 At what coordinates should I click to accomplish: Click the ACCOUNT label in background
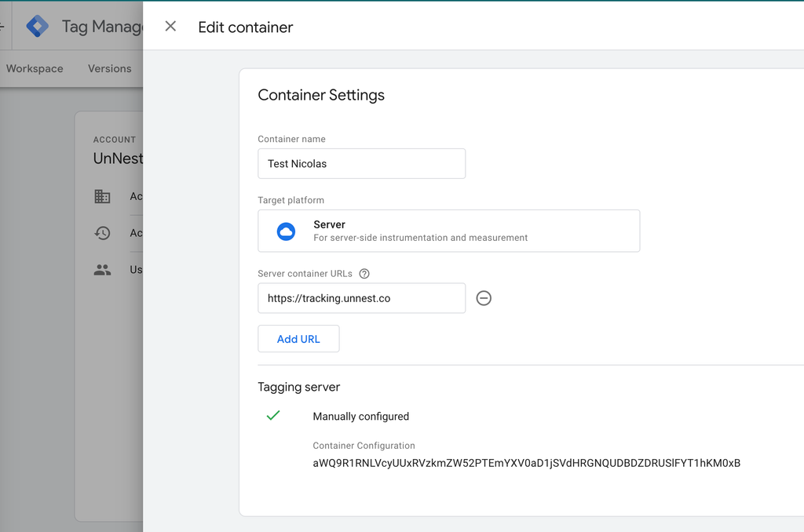tap(115, 140)
